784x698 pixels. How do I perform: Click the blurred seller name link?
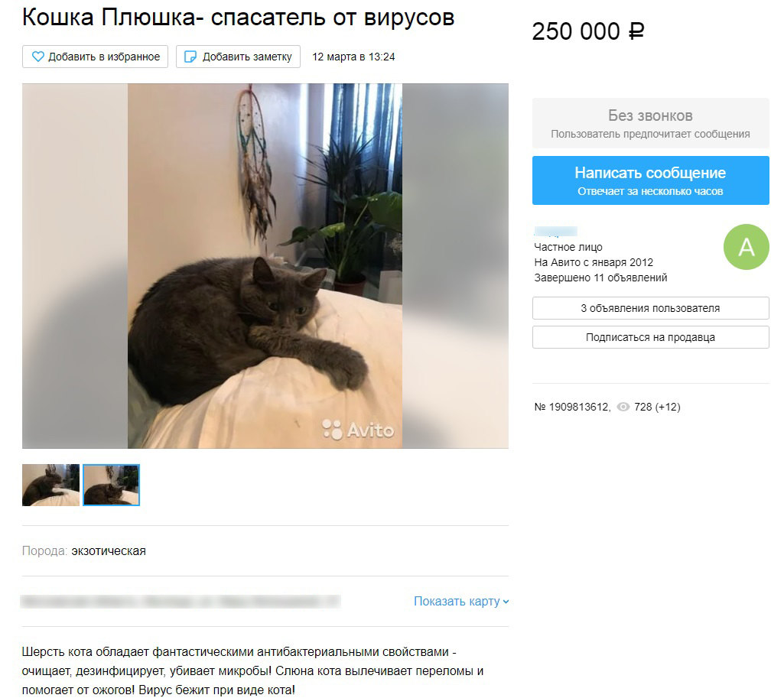click(x=555, y=232)
